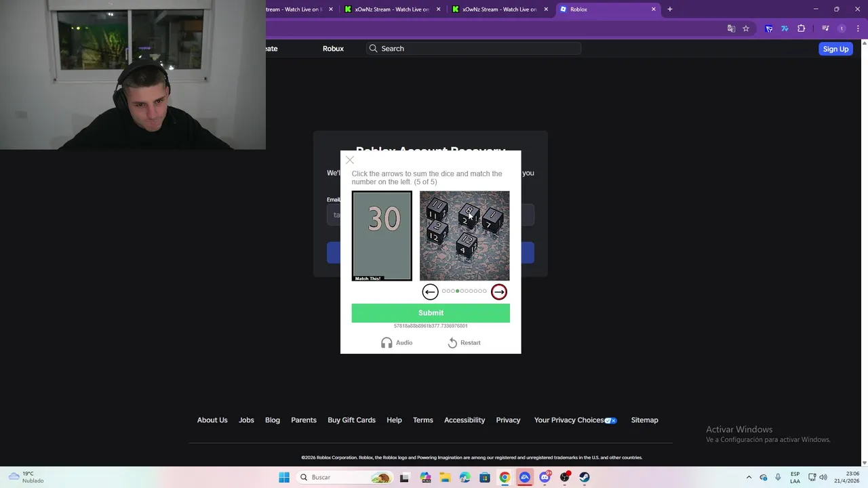
Task: Open the Terms footer link
Action: tap(423, 420)
